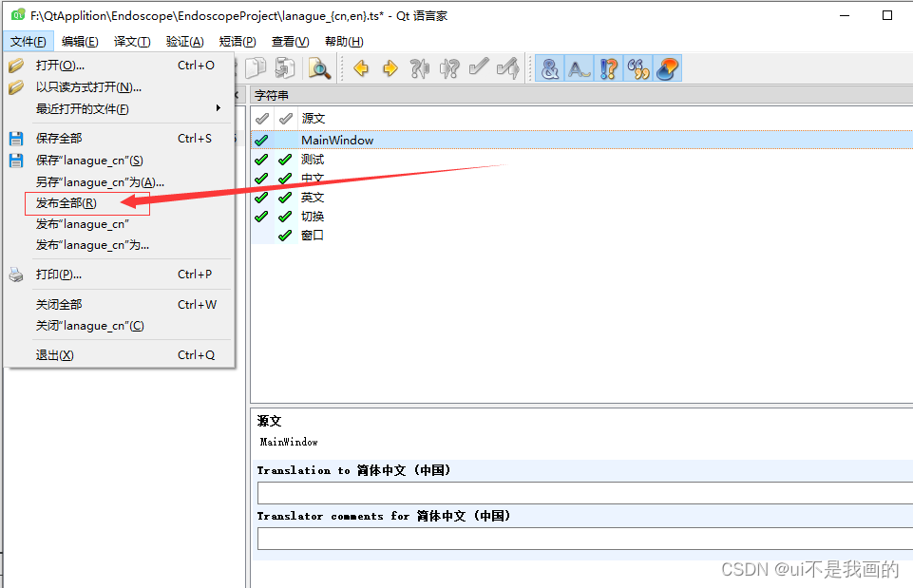This screenshot has width=913, height=588.
Task: Click the done-and-next checkmark arrow icon
Action: click(507, 67)
